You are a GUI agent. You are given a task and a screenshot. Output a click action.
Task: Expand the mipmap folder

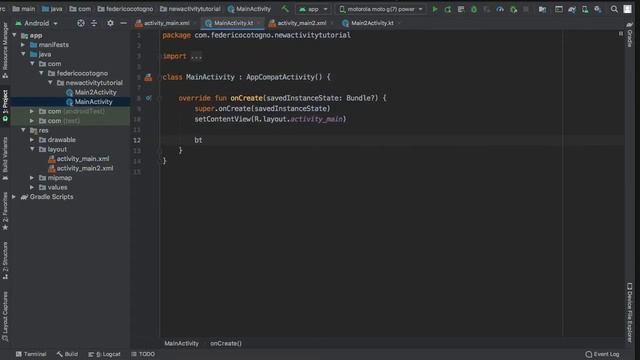pos(32,178)
